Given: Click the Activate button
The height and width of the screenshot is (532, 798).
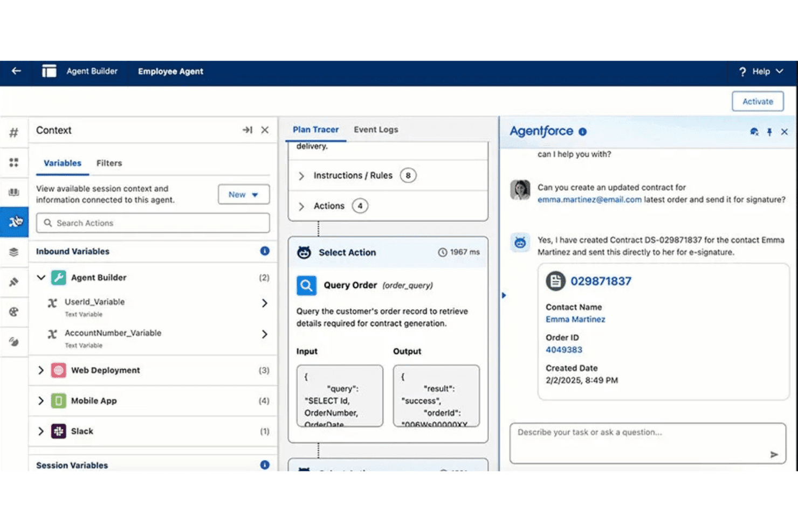Looking at the screenshot, I should [x=758, y=101].
